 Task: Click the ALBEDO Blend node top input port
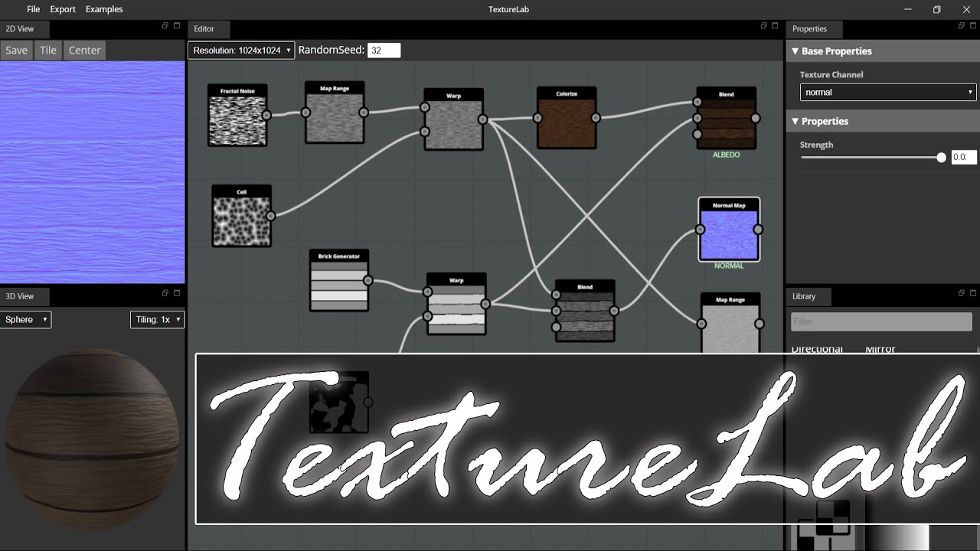(697, 102)
